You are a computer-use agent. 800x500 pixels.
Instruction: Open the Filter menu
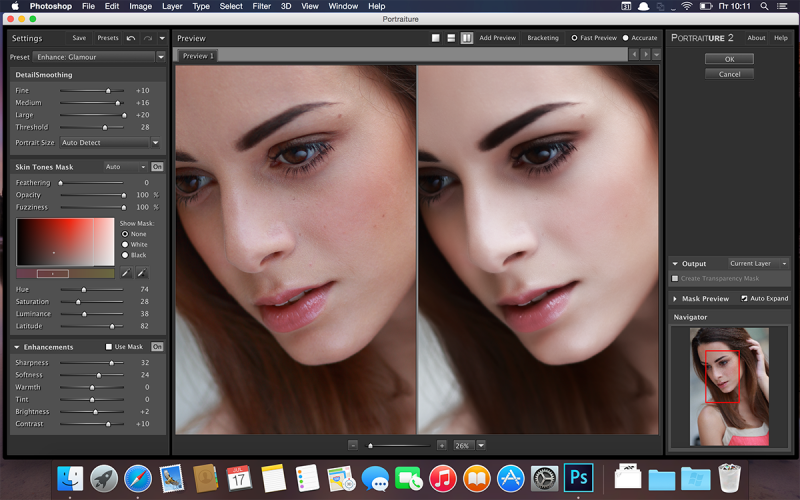tap(261, 6)
